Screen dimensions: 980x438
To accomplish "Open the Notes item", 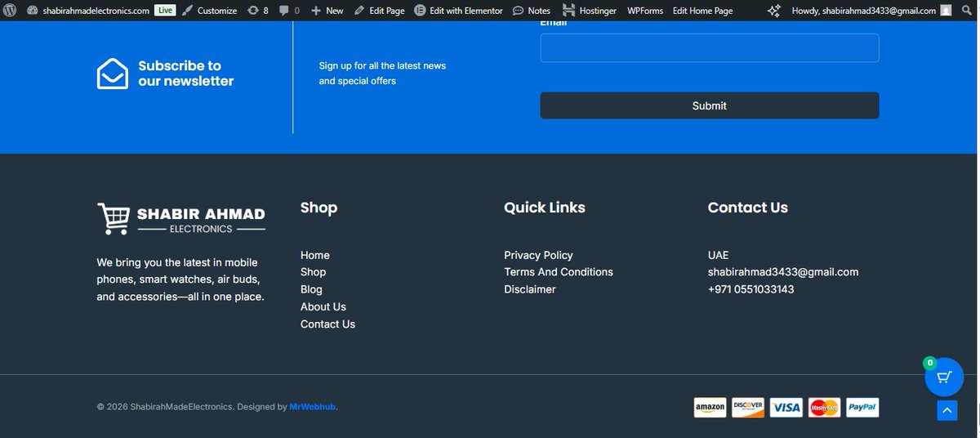I will pos(532,11).
